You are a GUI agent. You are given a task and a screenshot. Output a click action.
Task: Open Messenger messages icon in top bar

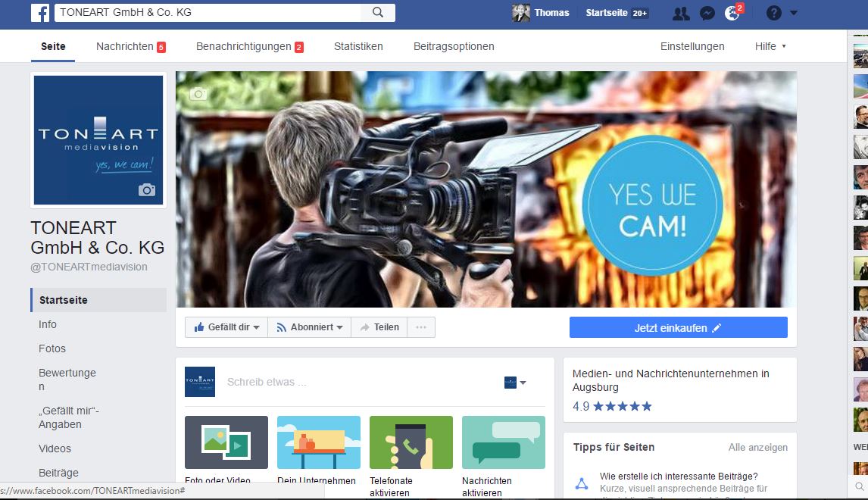pyautogui.click(x=707, y=14)
